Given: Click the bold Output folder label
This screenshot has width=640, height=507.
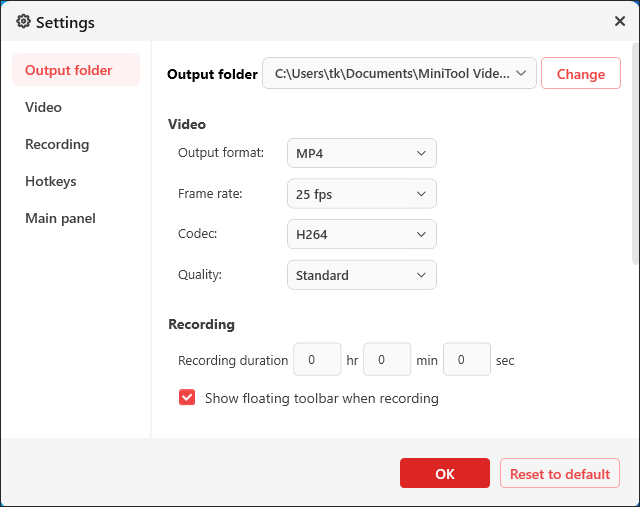Looking at the screenshot, I should [x=213, y=74].
